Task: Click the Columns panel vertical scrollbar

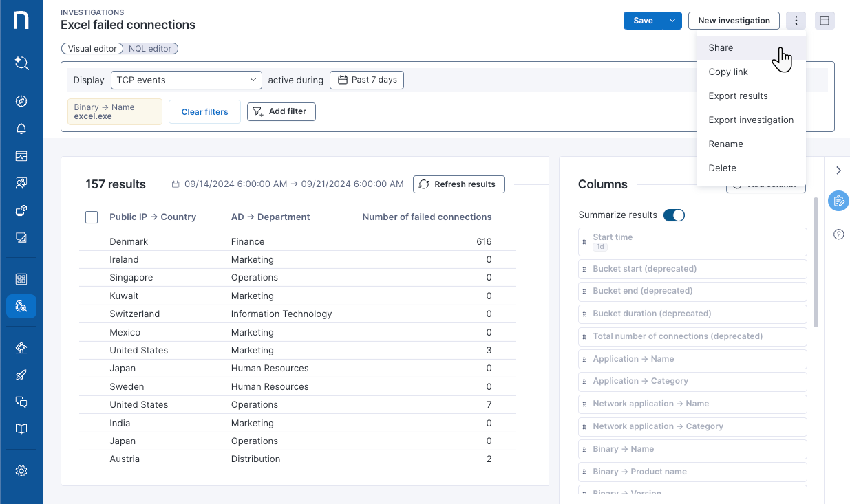Action: pos(816,261)
